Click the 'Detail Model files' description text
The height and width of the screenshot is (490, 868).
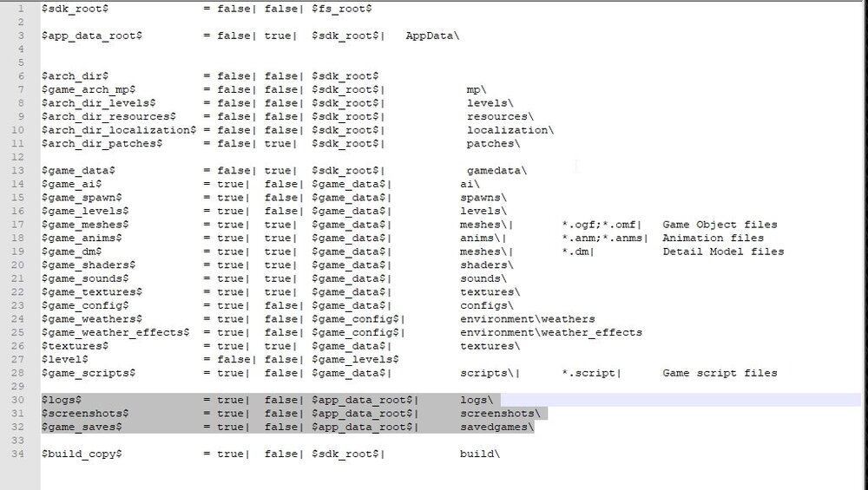pyautogui.click(x=723, y=252)
